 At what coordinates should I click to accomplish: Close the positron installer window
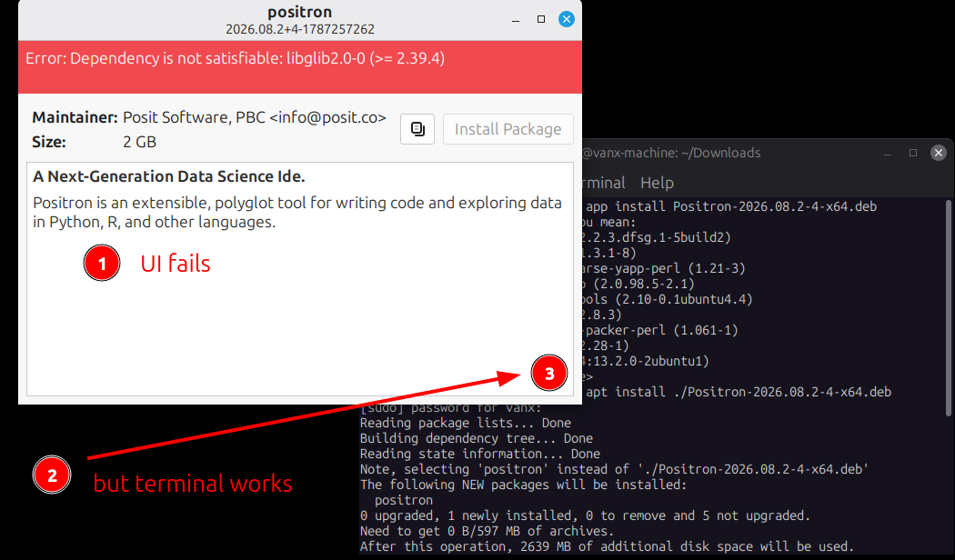click(567, 19)
